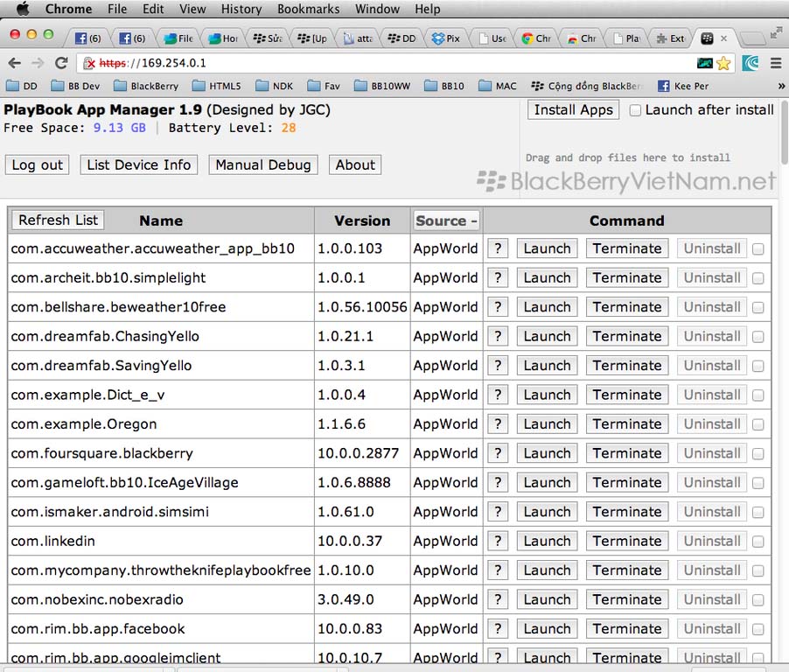Tick the checkbox for com.example.Oregon
The width and height of the screenshot is (789, 672).
[x=758, y=424]
